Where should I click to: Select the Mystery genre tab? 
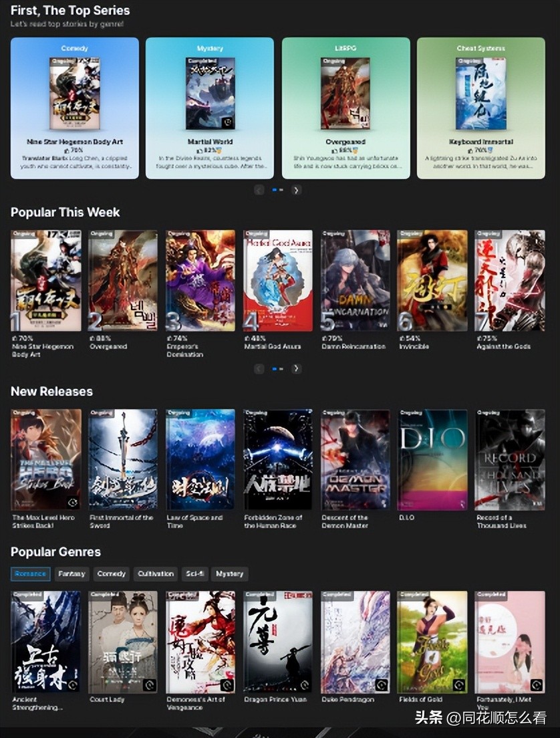[230, 574]
